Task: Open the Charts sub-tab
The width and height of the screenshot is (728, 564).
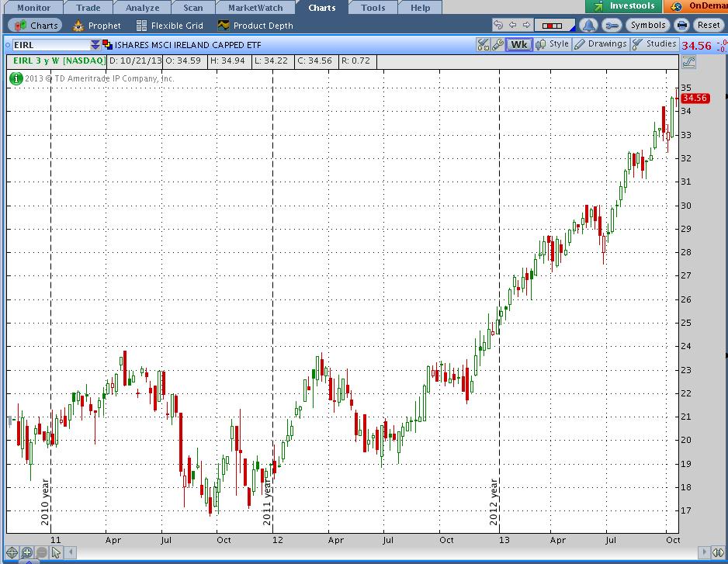Action: (35, 26)
